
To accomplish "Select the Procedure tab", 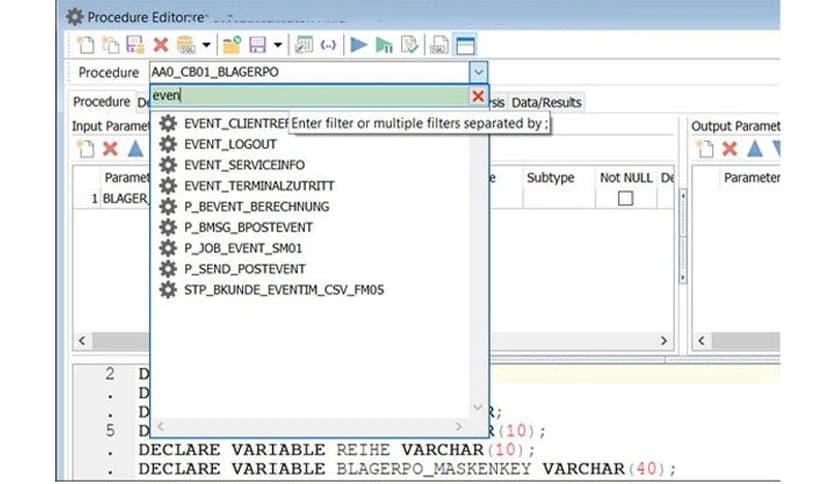I will pos(101,102).
